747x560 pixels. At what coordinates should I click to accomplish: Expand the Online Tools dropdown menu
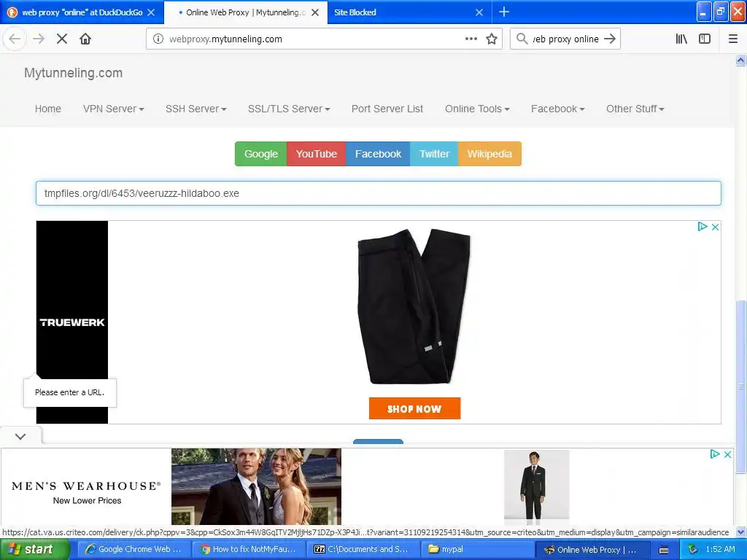[x=477, y=109]
